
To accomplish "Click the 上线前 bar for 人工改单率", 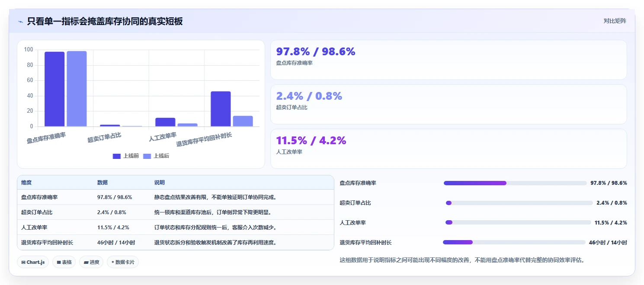I will [165, 122].
